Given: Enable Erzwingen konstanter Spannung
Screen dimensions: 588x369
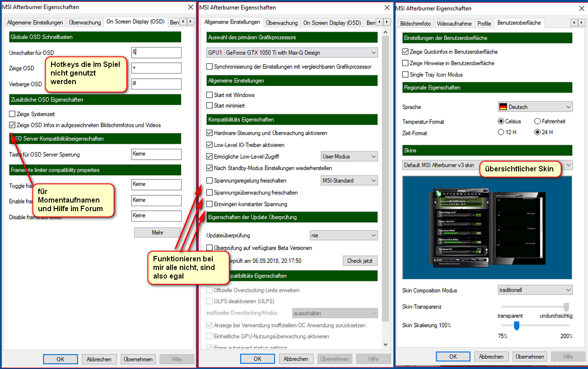Looking at the screenshot, I should [x=210, y=204].
